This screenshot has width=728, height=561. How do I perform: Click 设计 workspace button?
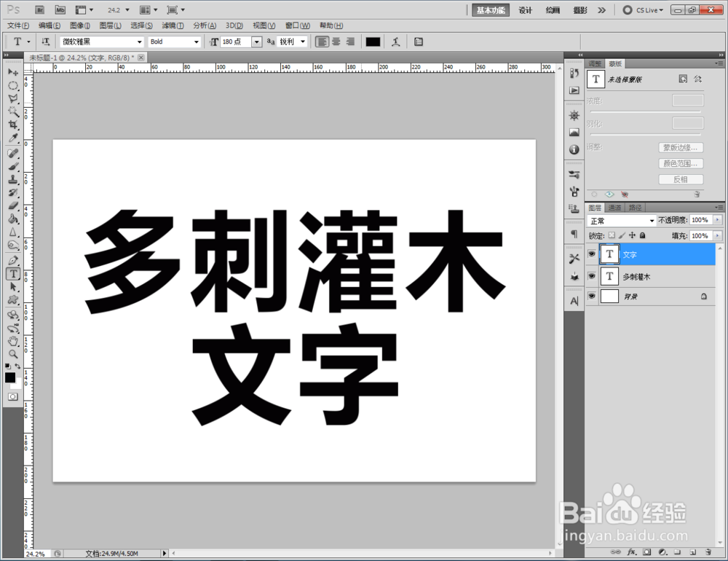(525, 10)
